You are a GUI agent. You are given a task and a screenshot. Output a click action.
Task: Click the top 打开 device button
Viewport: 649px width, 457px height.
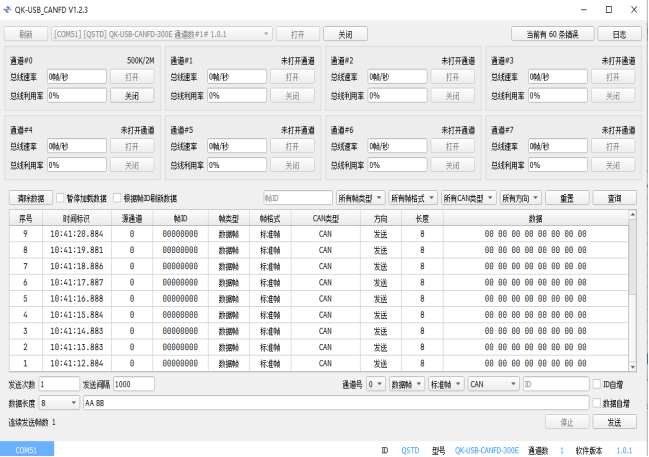[x=298, y=34]
